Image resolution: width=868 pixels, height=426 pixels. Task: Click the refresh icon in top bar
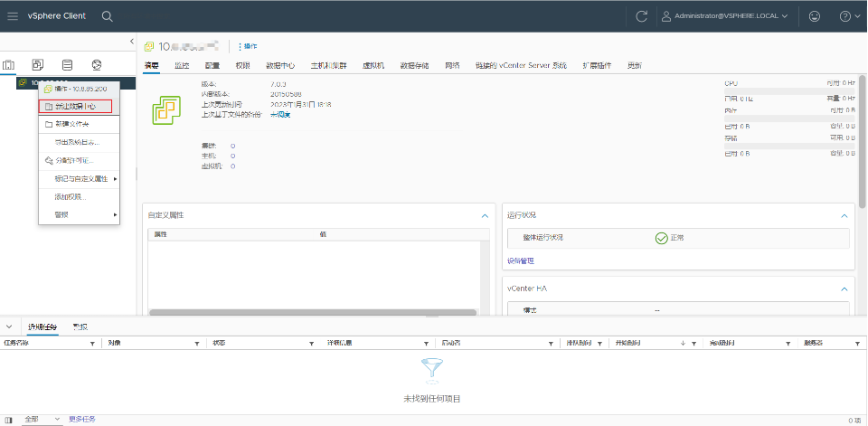(642, 16)
